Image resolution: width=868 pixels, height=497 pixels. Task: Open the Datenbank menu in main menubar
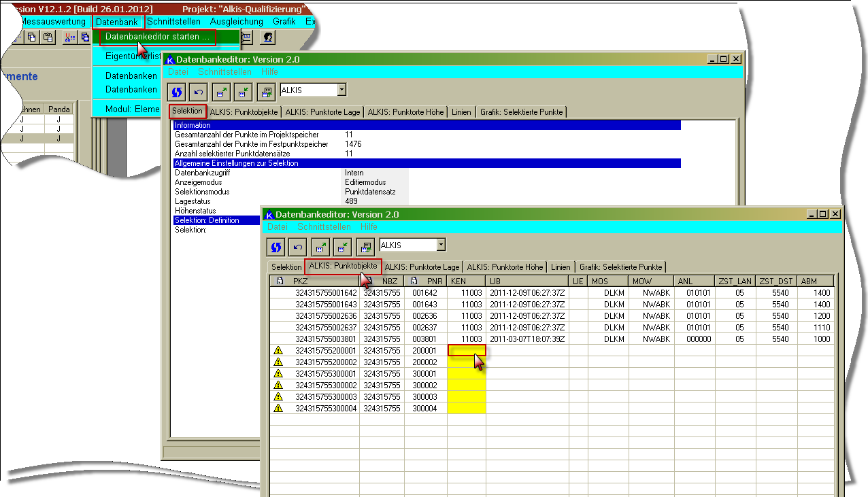pos(117,22)
